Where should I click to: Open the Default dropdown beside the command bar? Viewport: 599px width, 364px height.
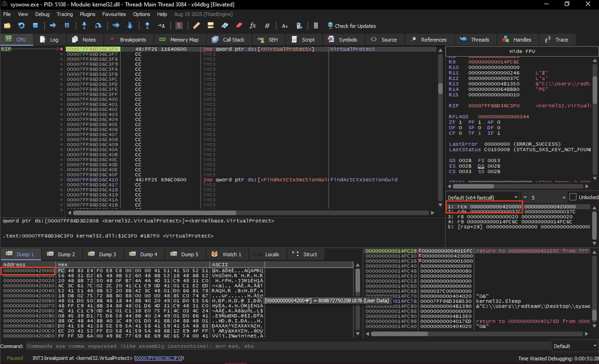pos(575,346)
